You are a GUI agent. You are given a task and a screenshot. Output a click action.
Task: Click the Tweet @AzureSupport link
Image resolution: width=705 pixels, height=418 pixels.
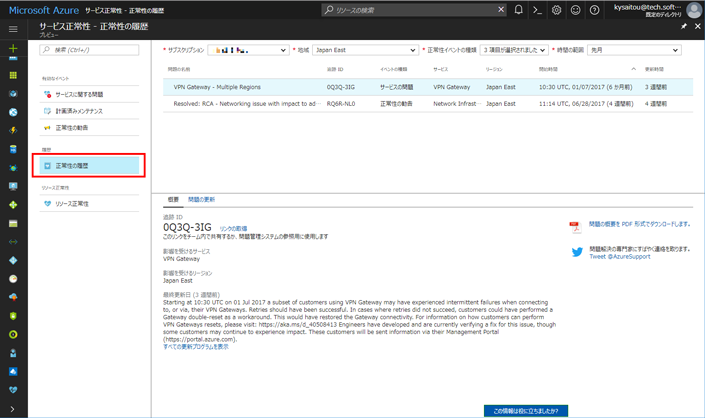(620, 257)
